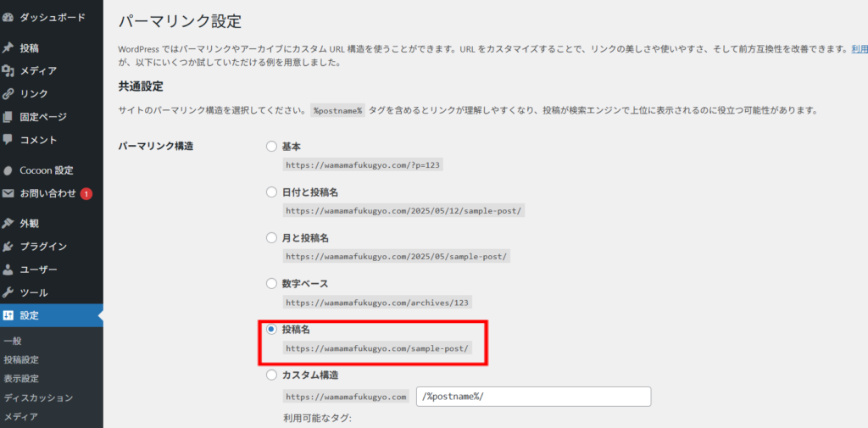Click the circle icon beside Cocoon 設定

click(7, 170)
